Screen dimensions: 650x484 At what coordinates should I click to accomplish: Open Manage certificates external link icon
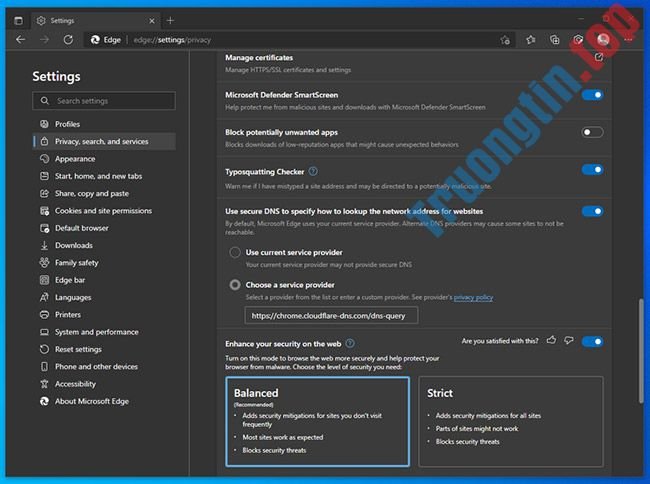click(599, 57)
